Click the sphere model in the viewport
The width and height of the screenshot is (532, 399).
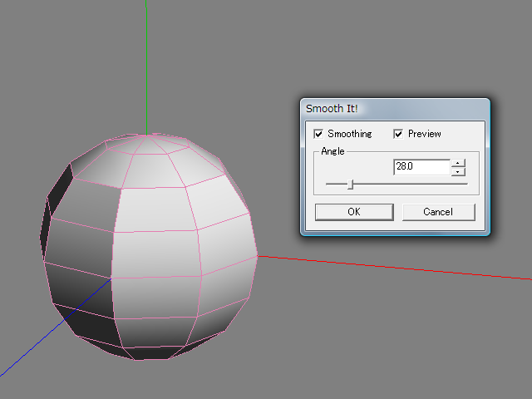click(x=149, y=247)
